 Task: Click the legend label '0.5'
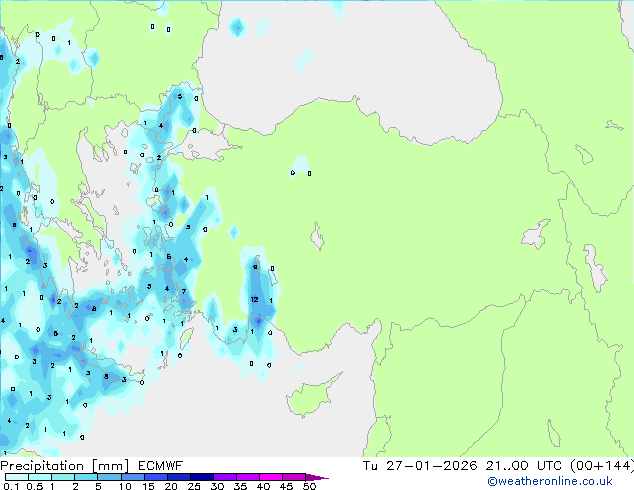pos(35,486)
